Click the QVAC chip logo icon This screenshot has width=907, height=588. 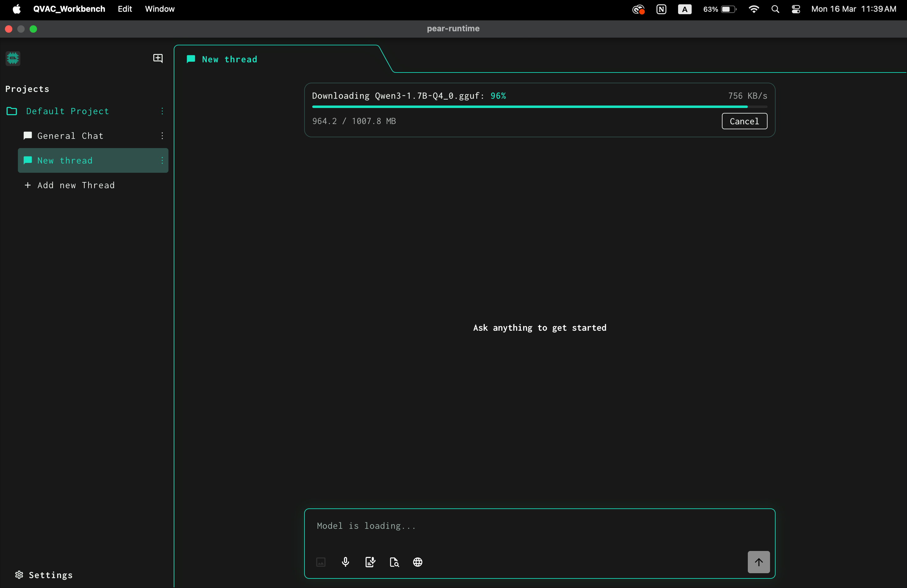[x=13, y=58]
